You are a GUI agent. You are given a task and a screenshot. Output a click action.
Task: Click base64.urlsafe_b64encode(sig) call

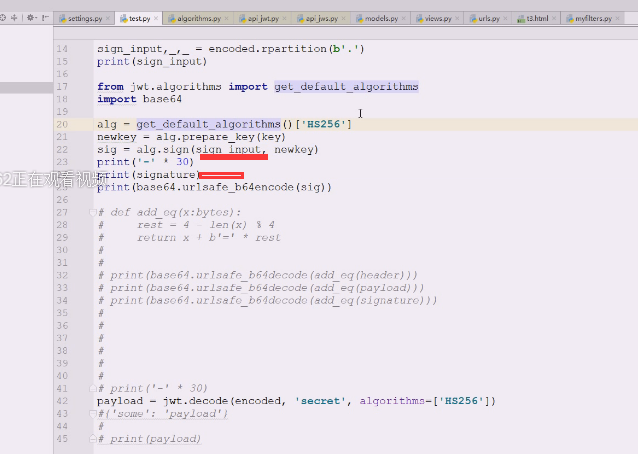[234, 187]
